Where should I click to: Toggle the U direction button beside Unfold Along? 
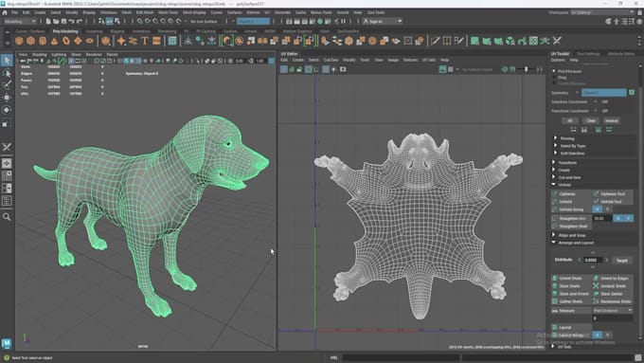point(598,209)
